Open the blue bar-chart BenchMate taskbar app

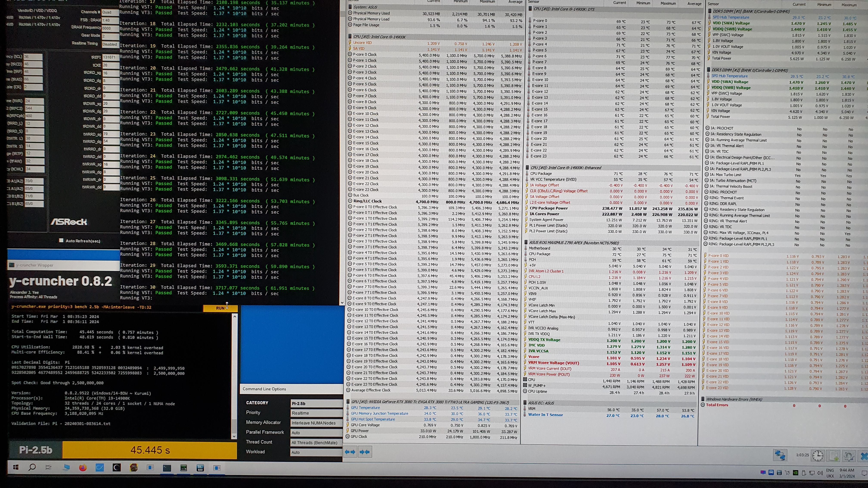tap(200, 468)
